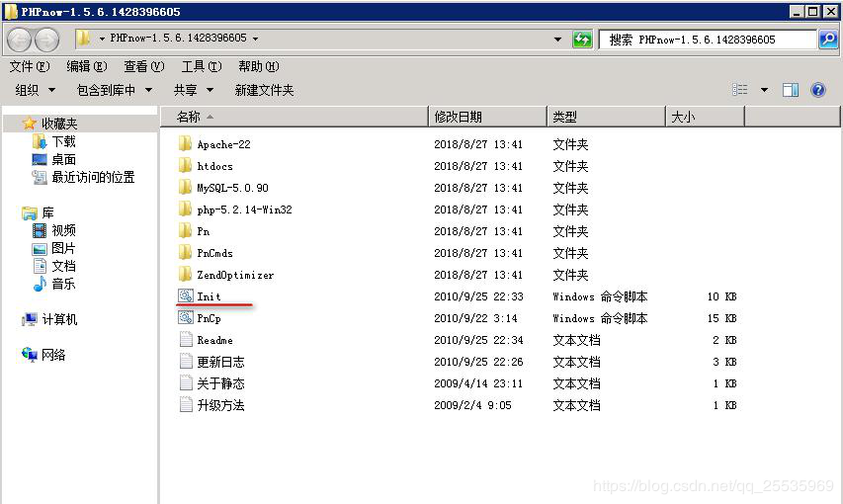Select the MySQL-5.0.90 folder icon
843x504 pixels.
[185, 187]
